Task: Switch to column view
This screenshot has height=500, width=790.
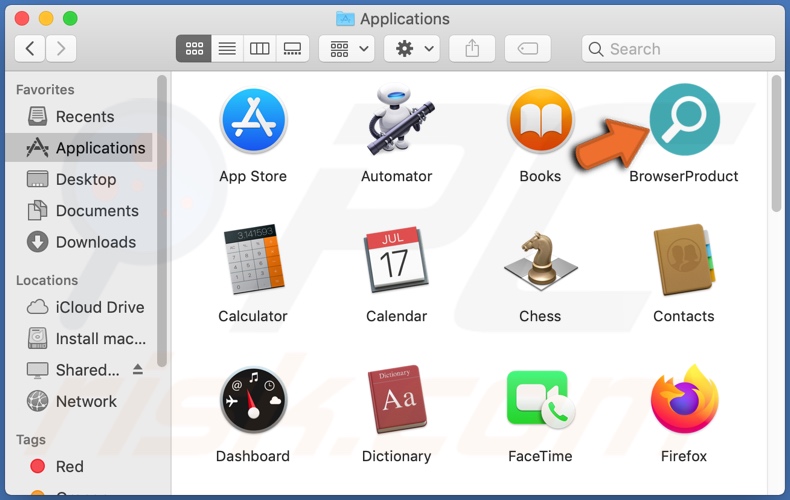Action: coord(259,49)
